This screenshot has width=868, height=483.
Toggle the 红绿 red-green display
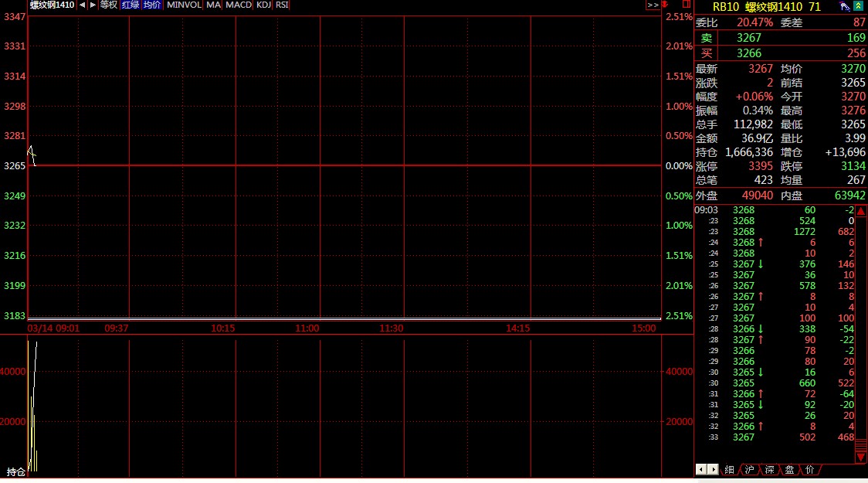coord(131,5)
